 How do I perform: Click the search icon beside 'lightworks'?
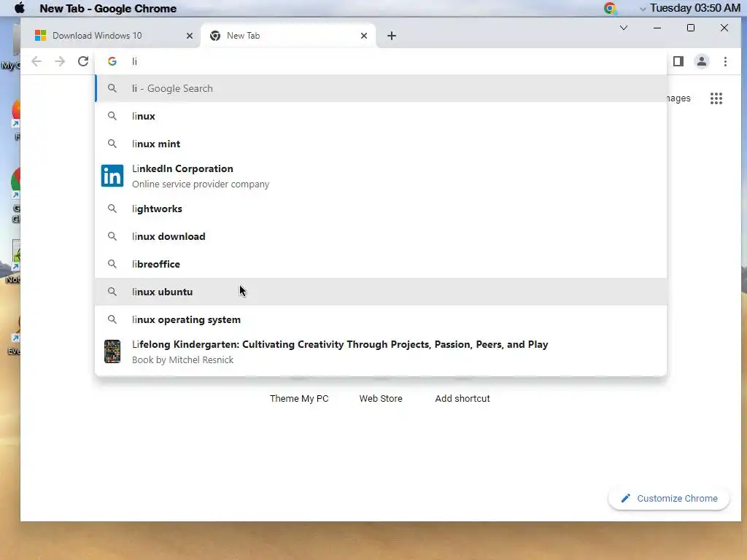[112, 209]
